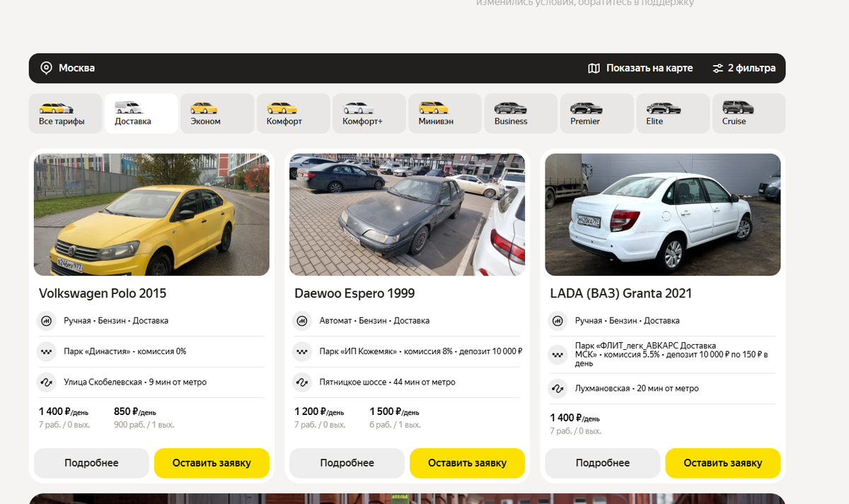Click the yellow car icon in Комфорт
This screenshot has width=849, height=504.
282,108
